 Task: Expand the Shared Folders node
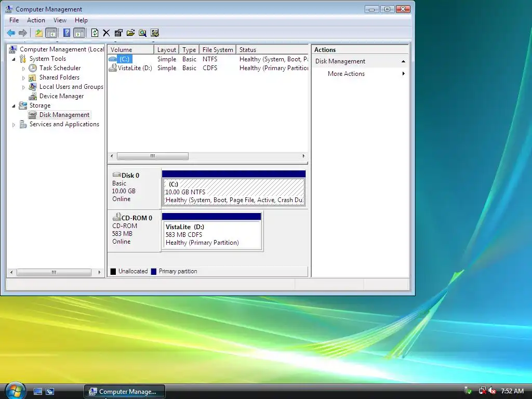23,78
